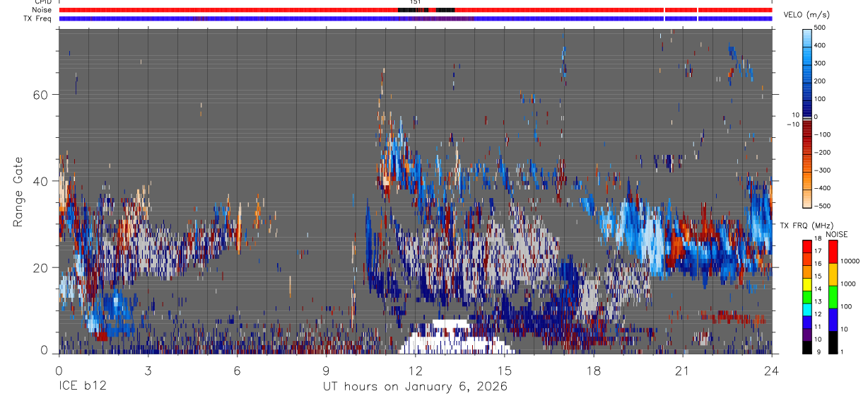Click the '-500' velocity scale label
868x401 pixels.
pyautogui.click(x=822, y=206)
